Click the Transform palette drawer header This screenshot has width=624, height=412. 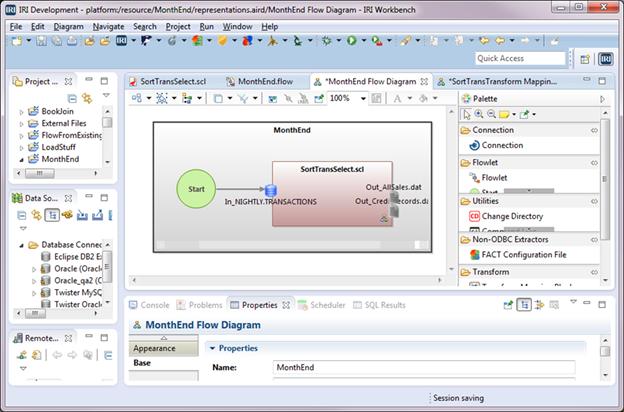pyautogui.click(x=529, y=272)
